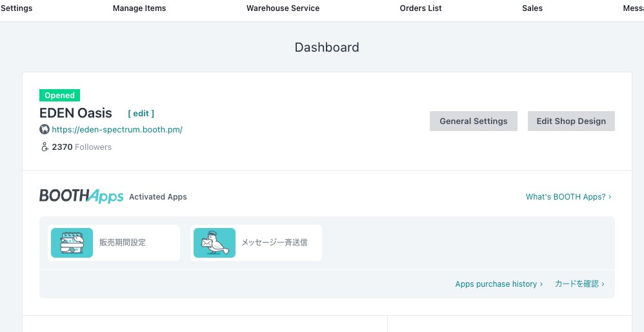Open the Orders List page

pyautogui.click(x=421, y=8)
